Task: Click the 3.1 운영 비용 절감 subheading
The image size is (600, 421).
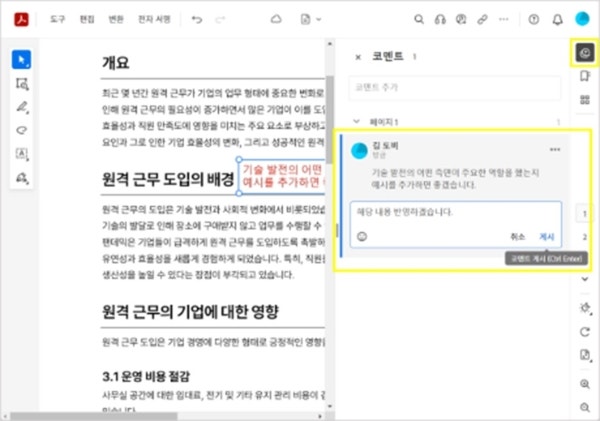Action: [x=146, y=377]
